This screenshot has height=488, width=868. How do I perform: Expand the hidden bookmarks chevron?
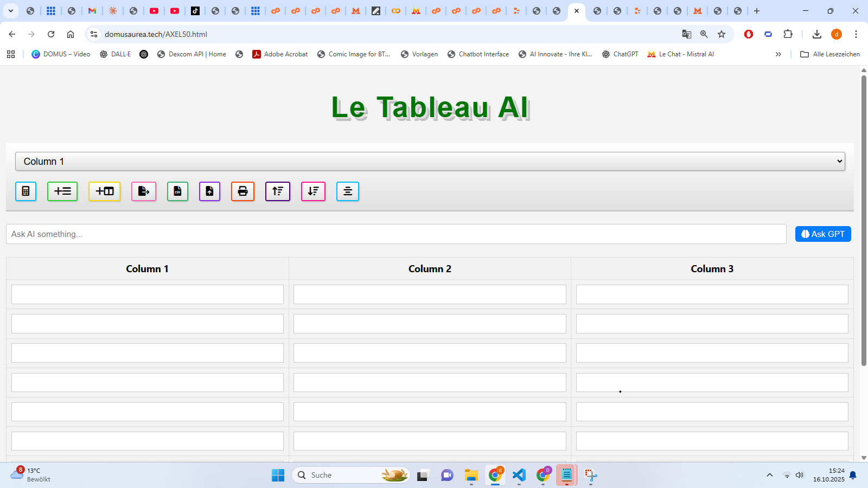coord(778,54)
